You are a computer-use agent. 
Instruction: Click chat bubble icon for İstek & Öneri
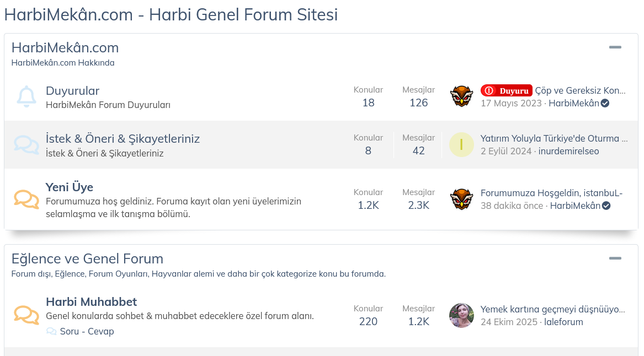[26, 144]
